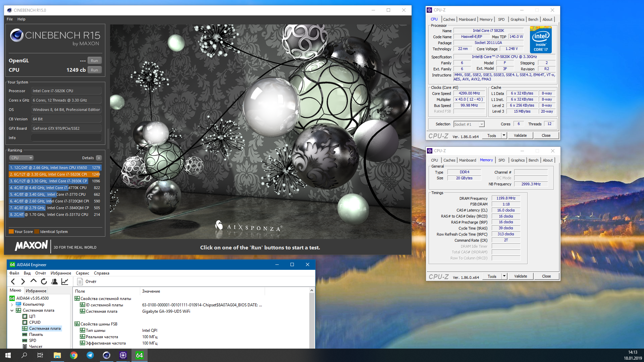Click the upper CPU-Z window's title bar icon
The width and height of the screenshot is (644, 362).
coord(430,10)
